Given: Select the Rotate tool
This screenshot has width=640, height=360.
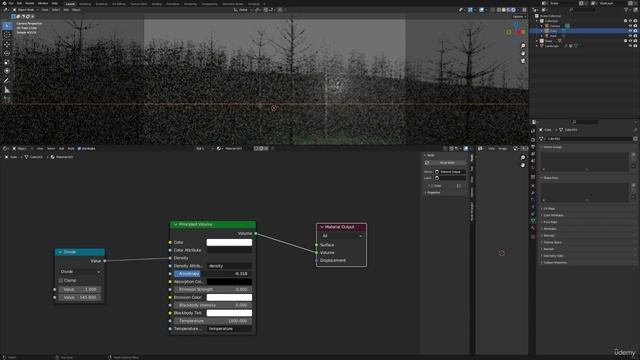Looking at the screenshot, I should click(x=7, y=53).
